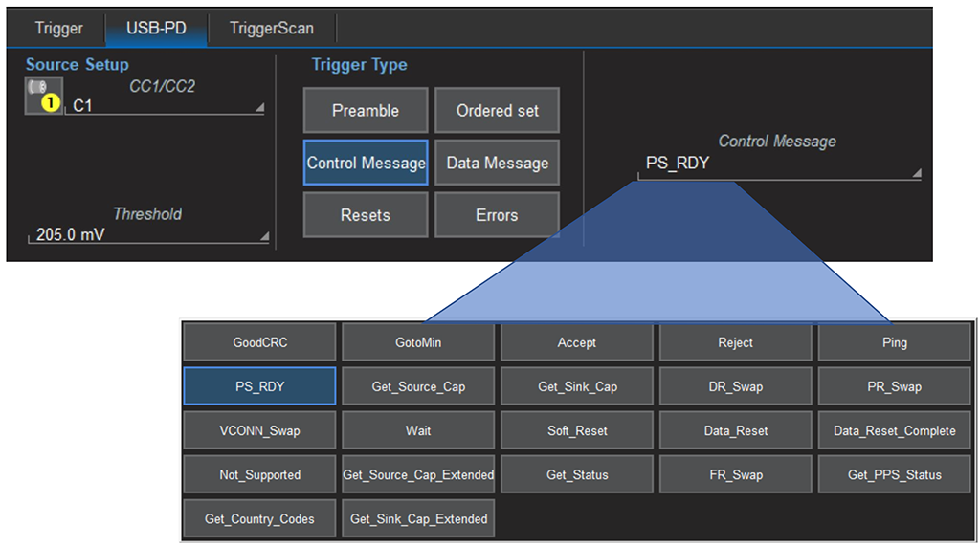Switch to the Trigger tab
This screenshot has width=980, height=547.
[x=58, y=28]
